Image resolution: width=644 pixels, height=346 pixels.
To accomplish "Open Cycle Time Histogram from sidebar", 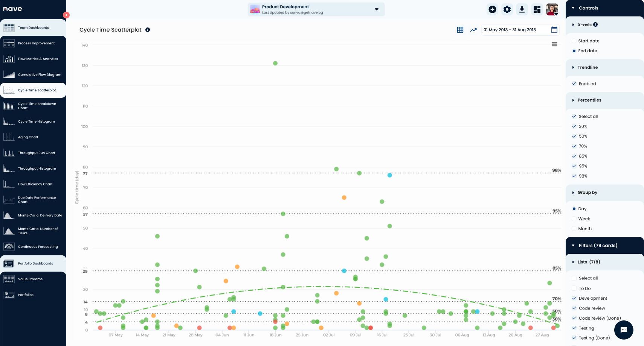I will (36, 121).
